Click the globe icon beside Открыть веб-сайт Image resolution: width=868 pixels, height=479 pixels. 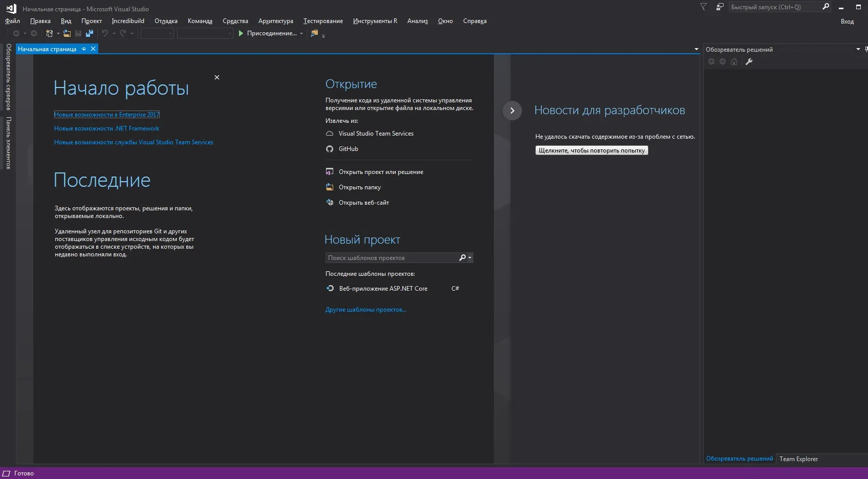pyautogui.click(x=330, y=203)
